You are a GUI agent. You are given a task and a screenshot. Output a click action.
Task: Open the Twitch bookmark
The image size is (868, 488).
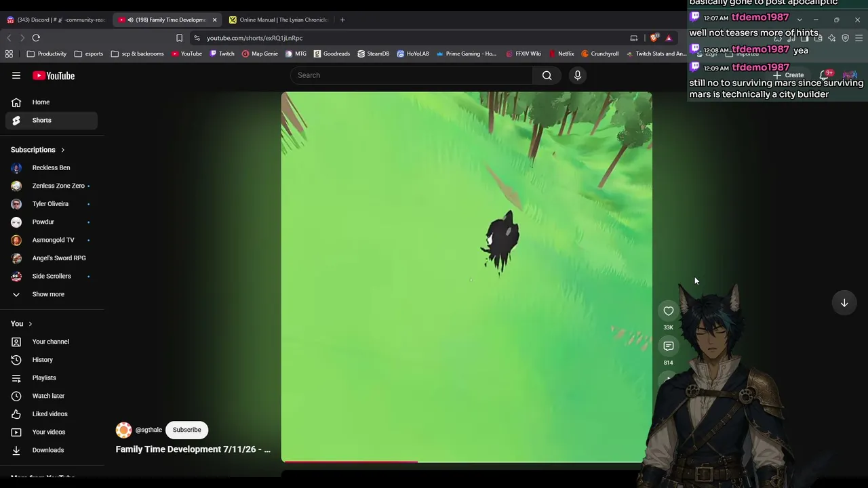point(222,54)
